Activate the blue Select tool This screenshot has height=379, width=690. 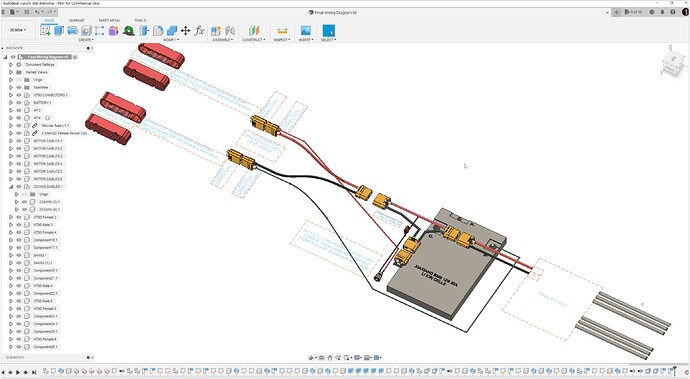[x=328, y=30]
